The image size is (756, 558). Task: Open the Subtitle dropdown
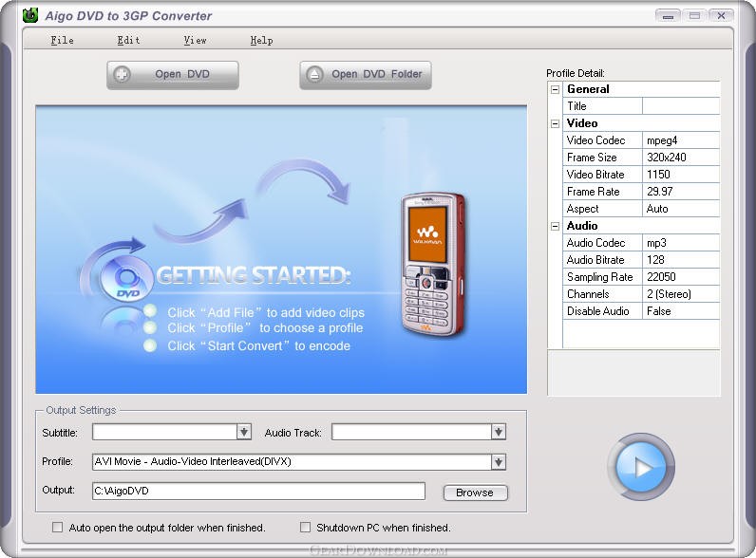click(244, 432)
